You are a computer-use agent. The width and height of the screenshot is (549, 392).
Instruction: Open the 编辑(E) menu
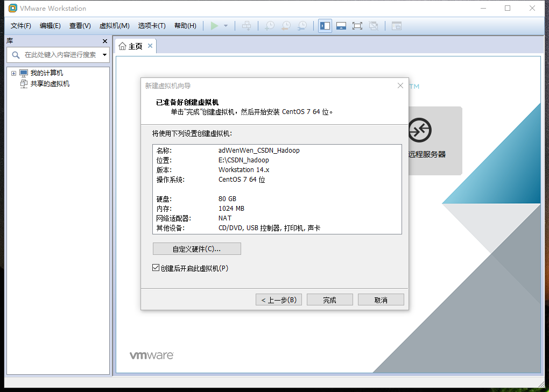coord(50,26)
